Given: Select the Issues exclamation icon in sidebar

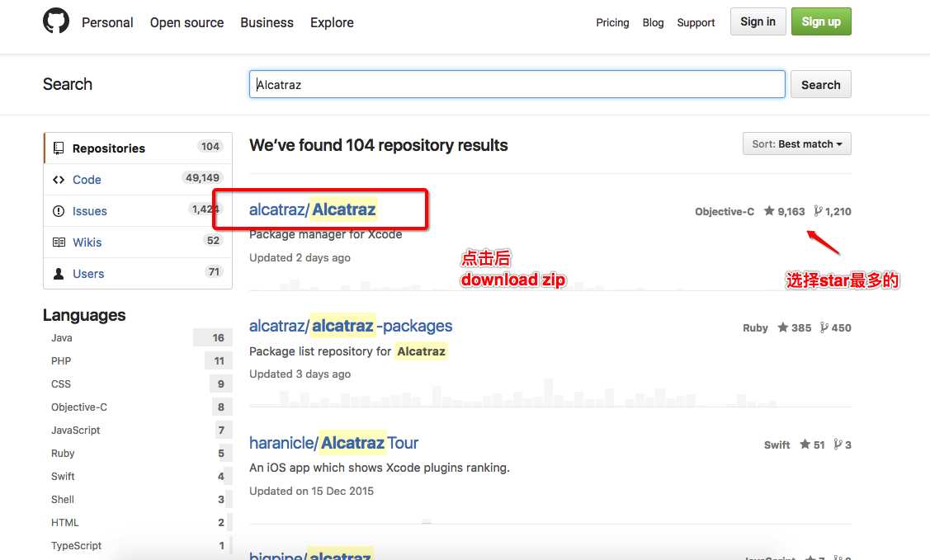Looking at the screenshot, I should point(58,211).
